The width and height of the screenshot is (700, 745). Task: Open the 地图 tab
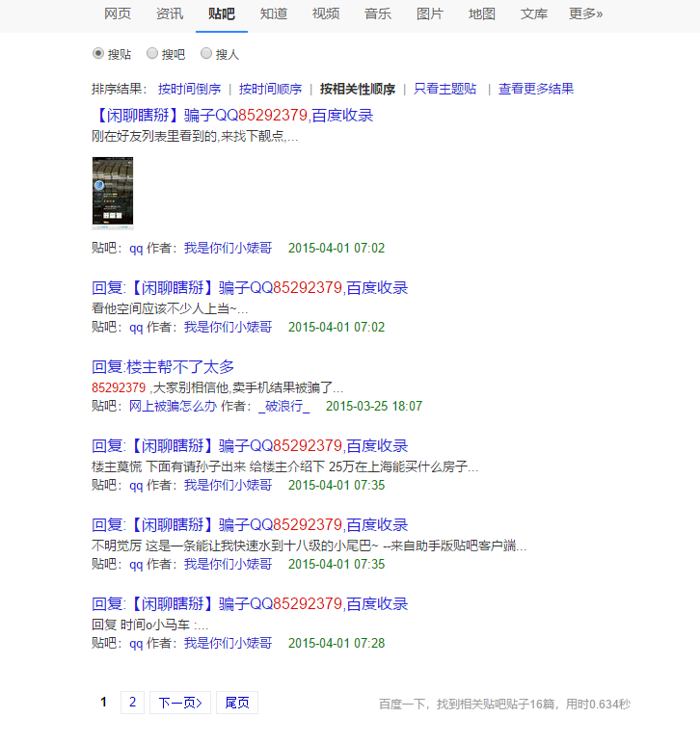click(482, 13)
